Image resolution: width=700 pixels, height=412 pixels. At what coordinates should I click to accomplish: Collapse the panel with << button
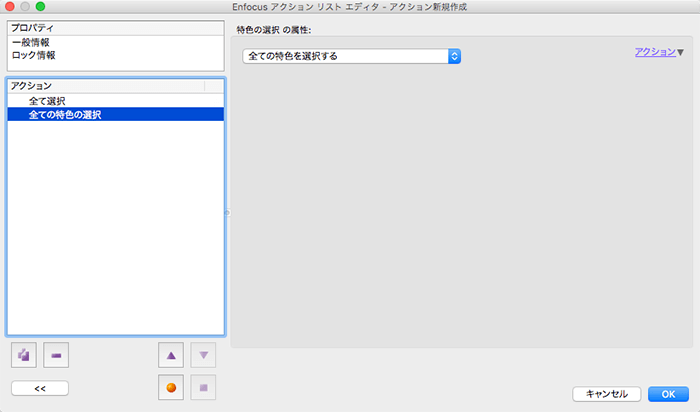[x=40, y=388]
